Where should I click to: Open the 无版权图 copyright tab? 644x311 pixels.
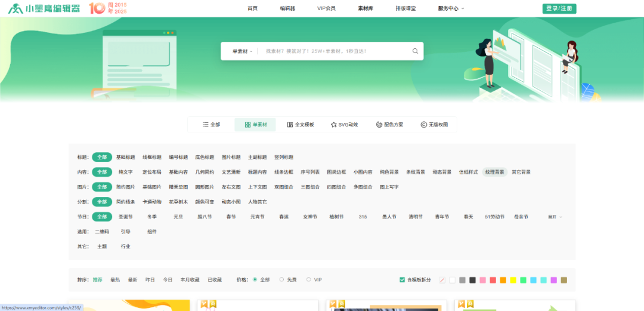[x=434, y=125]
